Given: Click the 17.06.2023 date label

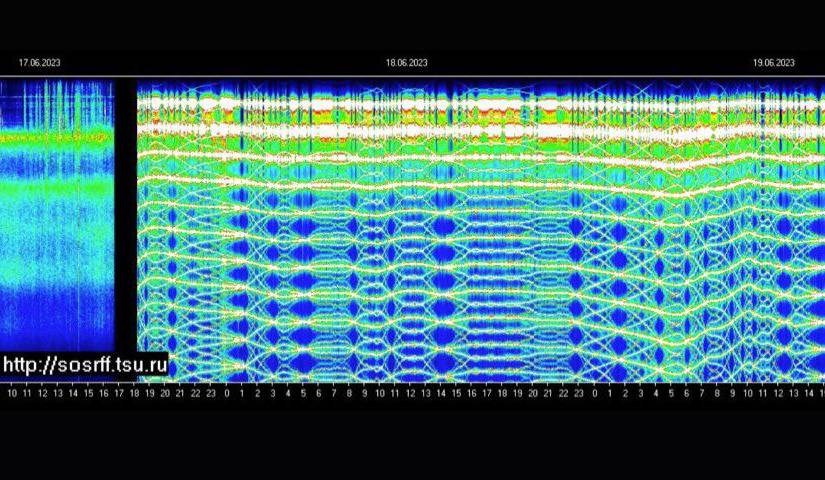Looking at the screenshot, I should pyautogui.click(x=39, y=63).
